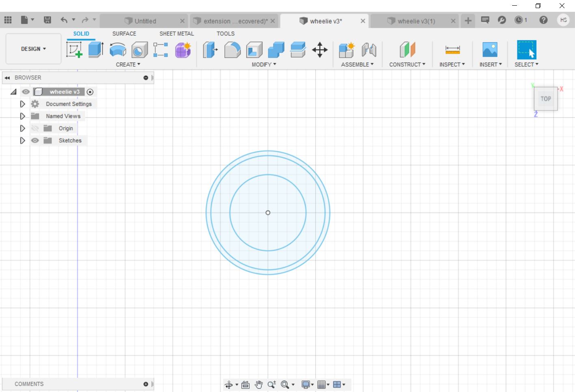Viewport: 575px width, 392px height.
Task: Open the Grid and Snaps dropdown
Action: (x=323, y=385)
